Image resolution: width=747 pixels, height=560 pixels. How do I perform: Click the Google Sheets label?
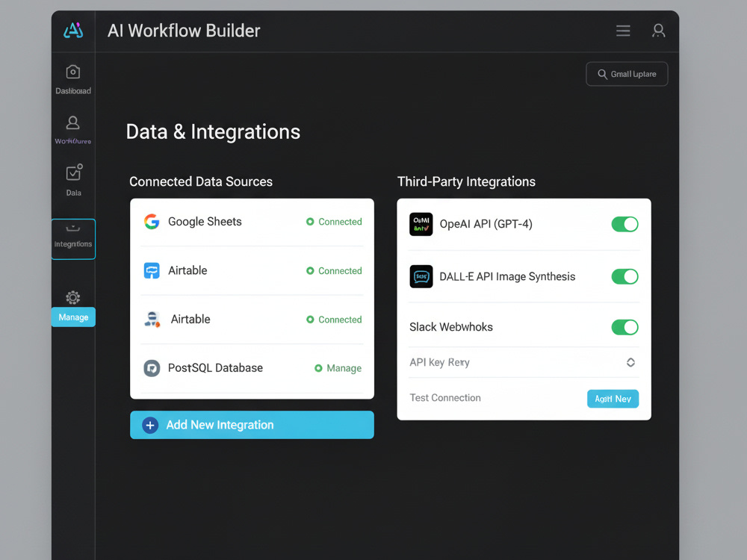(205, 222)
